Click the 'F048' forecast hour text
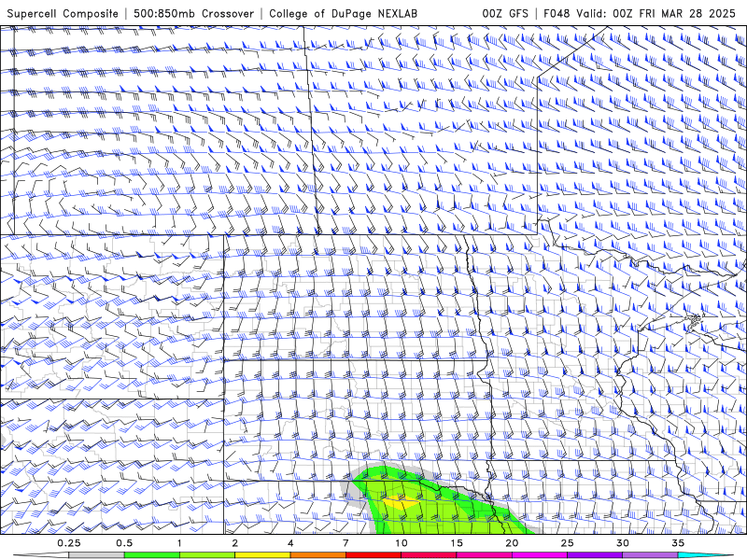The image size is (747, 560). 557,13
